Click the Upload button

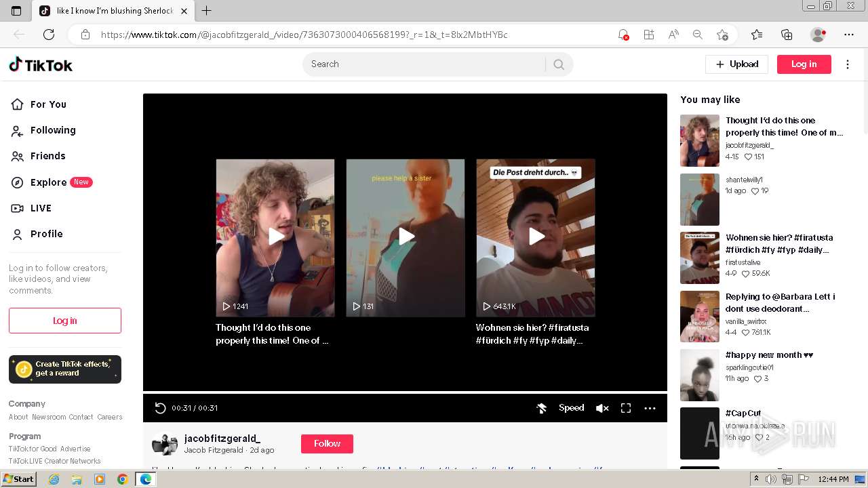point(736,64)
